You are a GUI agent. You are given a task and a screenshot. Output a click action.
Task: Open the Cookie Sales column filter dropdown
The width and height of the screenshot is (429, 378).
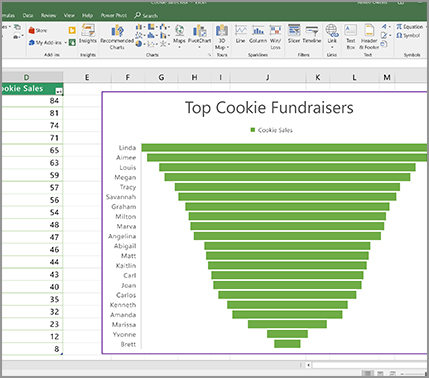(59, 91)
